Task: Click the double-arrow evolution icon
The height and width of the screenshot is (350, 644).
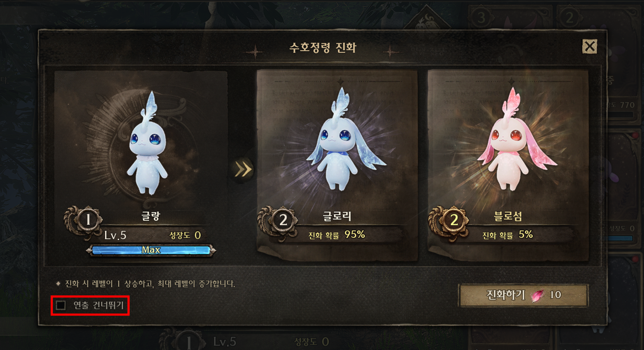Action: coord(243,170)
